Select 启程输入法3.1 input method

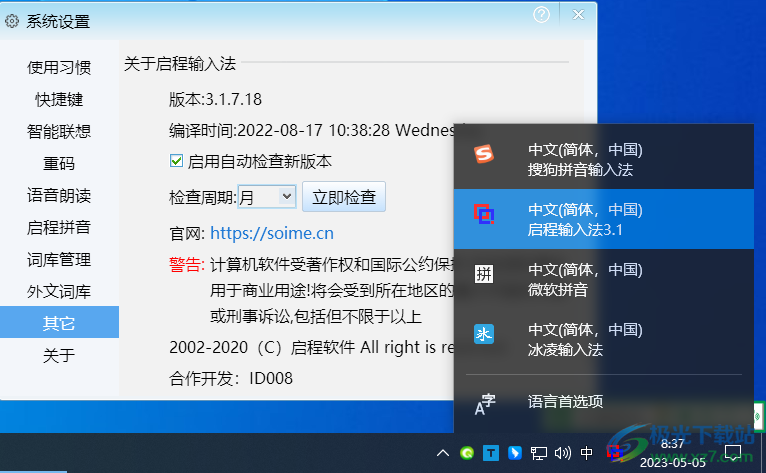604,219
